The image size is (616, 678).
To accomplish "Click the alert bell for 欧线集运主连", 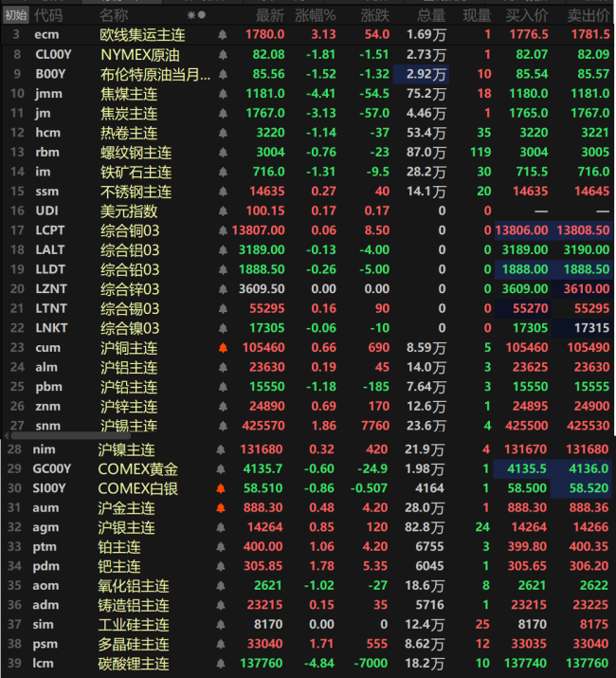I will 223,34.
